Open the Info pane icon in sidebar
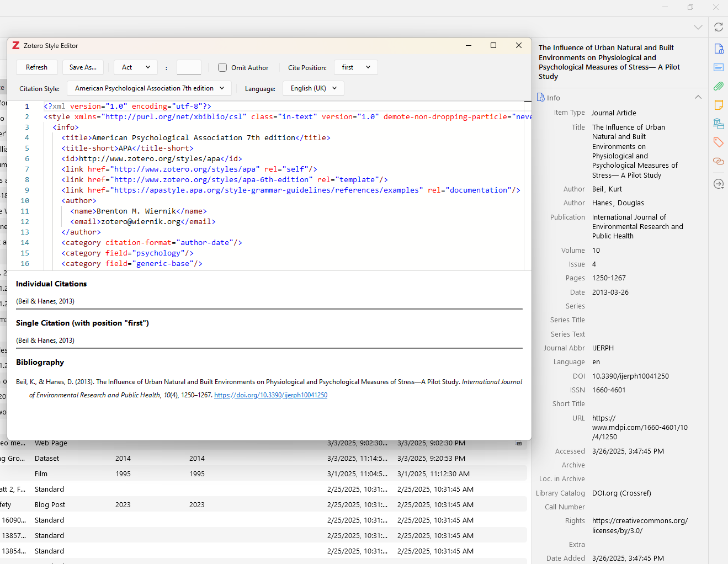Viewport: 728px width, 564px height. tap(718, 49)
